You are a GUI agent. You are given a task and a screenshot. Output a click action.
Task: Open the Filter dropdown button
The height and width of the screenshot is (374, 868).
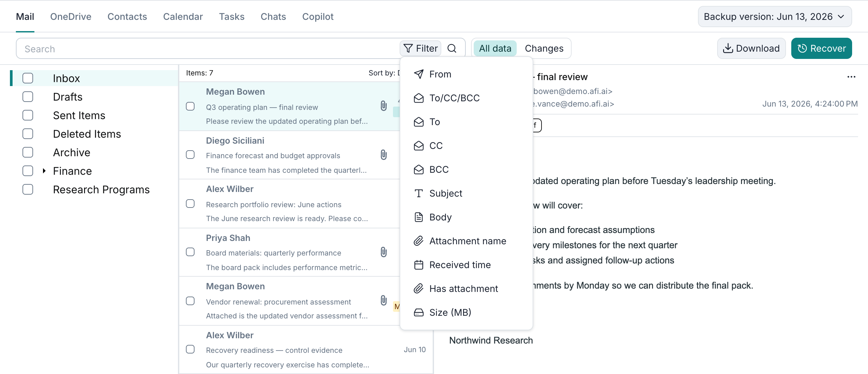(x=420, y=49)
